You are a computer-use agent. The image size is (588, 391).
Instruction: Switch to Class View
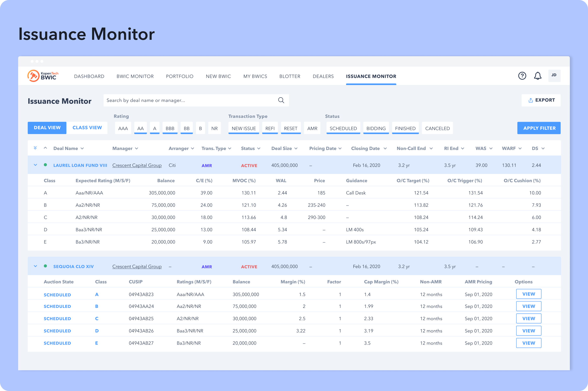click(x=87, y=128)
